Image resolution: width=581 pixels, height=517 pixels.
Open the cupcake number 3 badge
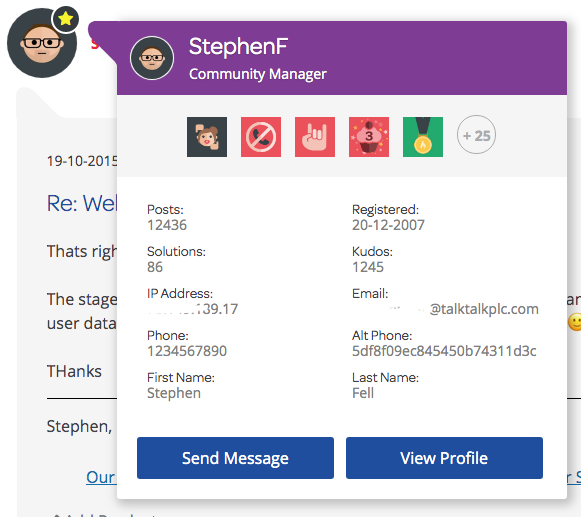pos(369,137)
